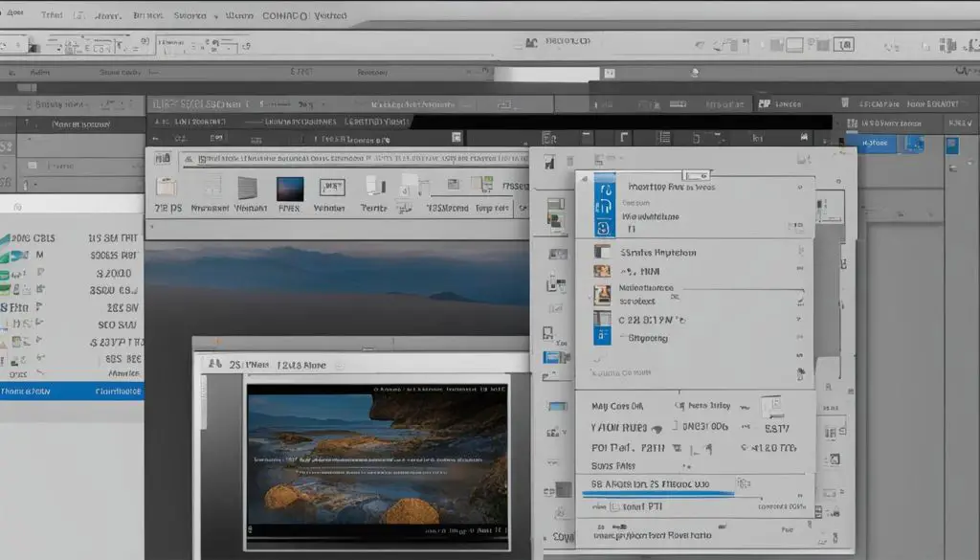980x560 pixels.
Task: Click the small blue square icon in popup list
Action: tap(602, 336)
